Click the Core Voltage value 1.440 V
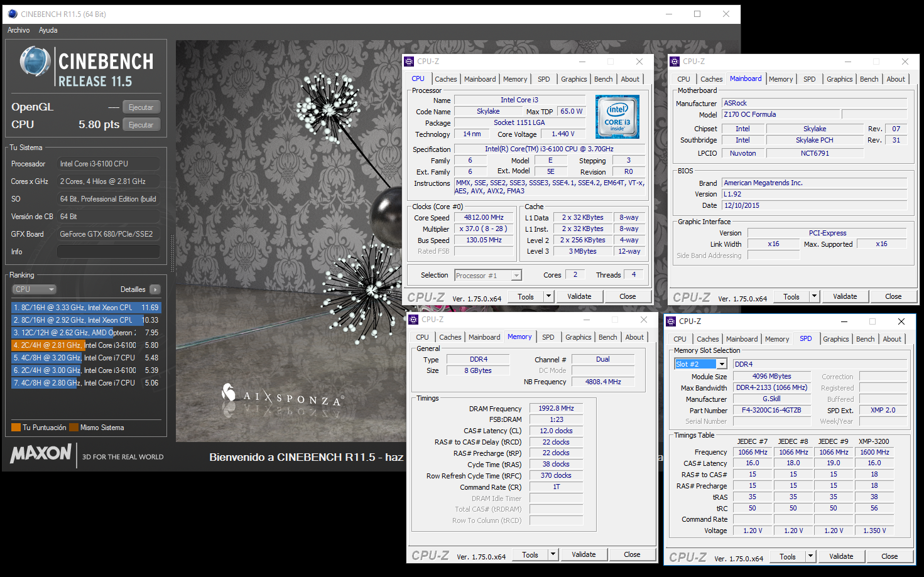 pos(563,134)
